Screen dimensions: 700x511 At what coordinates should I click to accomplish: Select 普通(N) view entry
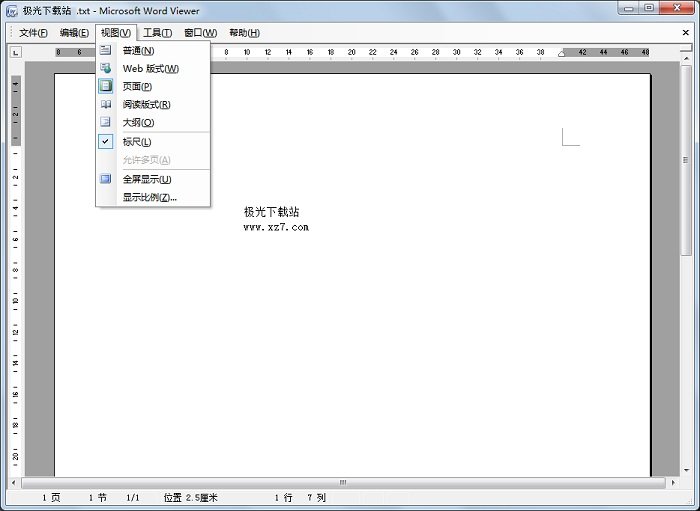pos(153,51)
